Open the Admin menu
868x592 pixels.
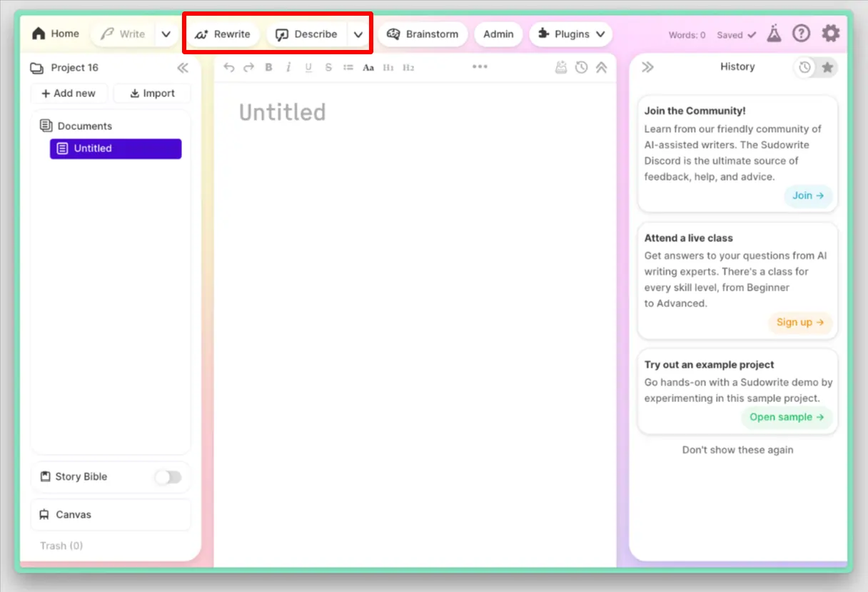point(498,34)
